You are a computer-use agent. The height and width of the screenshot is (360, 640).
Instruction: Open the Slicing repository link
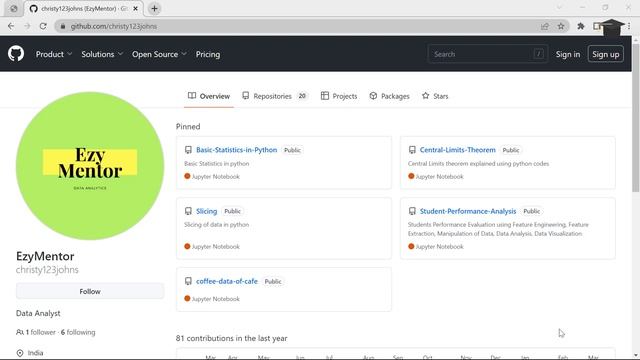(207, 211)
